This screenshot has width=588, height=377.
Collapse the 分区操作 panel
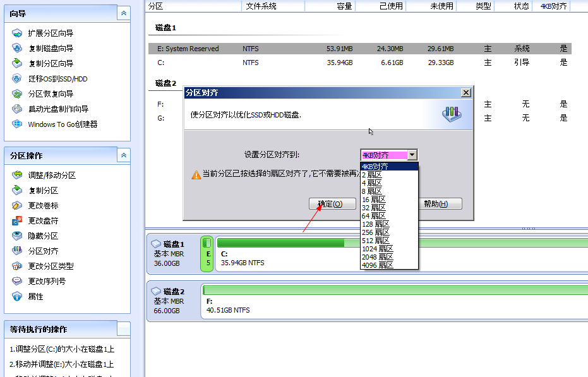point(124,155)
